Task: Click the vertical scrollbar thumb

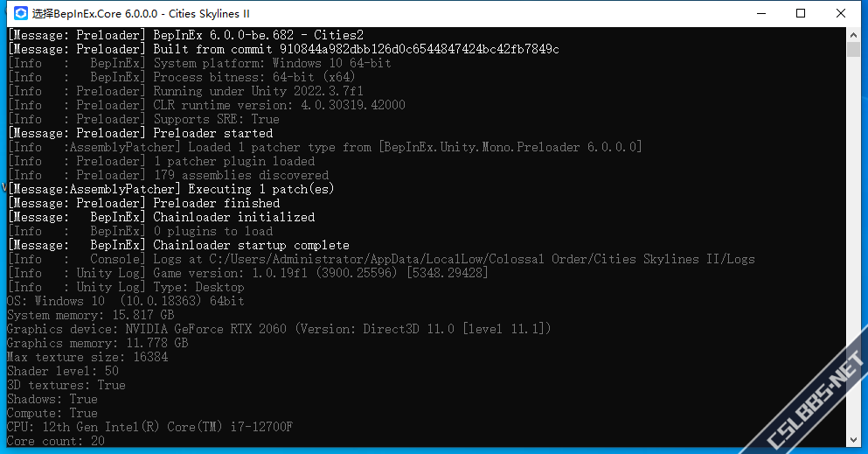Action: (854, 49)
